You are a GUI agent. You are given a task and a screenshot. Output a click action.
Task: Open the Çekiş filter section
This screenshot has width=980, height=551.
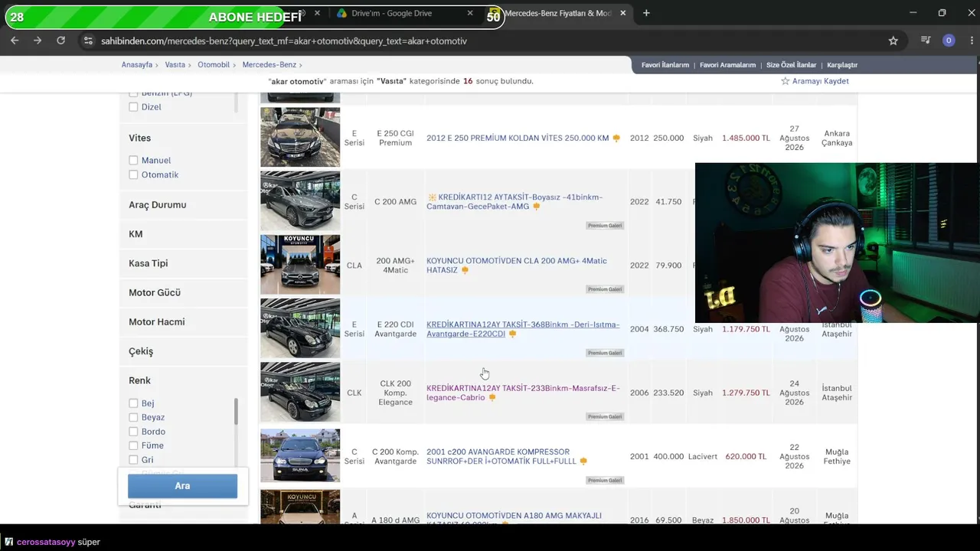141,351
